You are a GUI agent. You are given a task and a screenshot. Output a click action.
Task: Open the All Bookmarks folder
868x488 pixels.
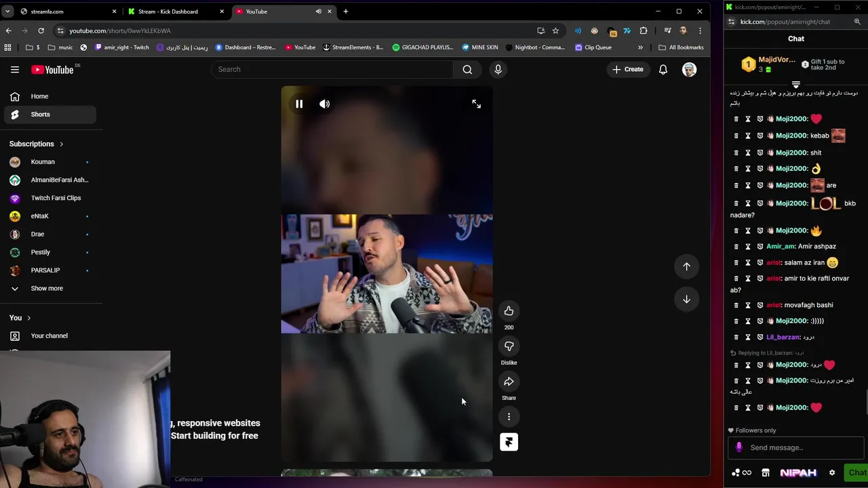681,47
